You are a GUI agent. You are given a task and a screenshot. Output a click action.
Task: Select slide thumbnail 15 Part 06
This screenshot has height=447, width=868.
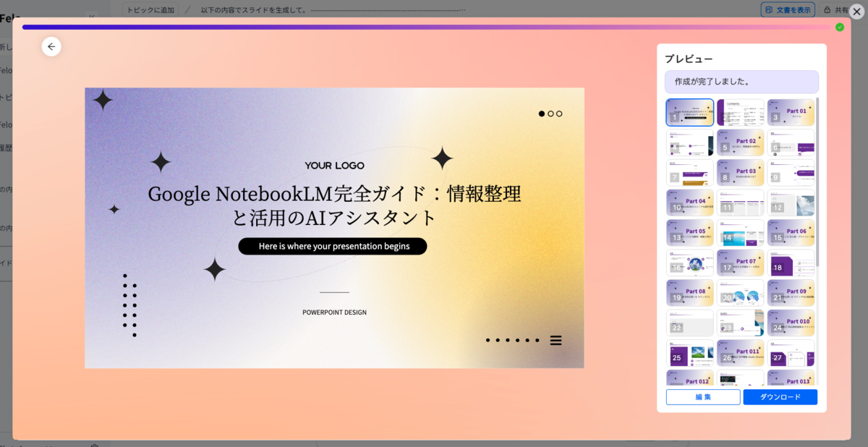click(791, 233)
